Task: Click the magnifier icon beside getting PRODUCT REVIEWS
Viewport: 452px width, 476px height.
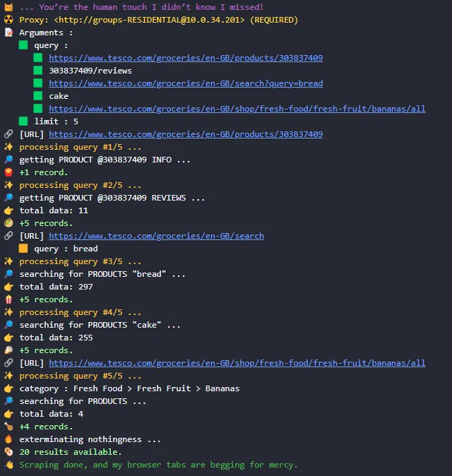Action: (x=8, y=198)
